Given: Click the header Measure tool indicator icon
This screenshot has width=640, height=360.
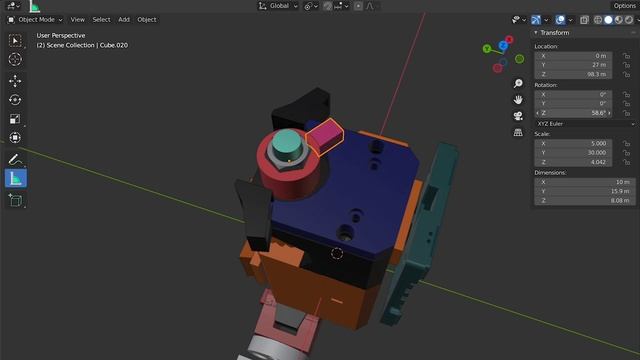Looking at the screenshot, I should pos(35,6).
